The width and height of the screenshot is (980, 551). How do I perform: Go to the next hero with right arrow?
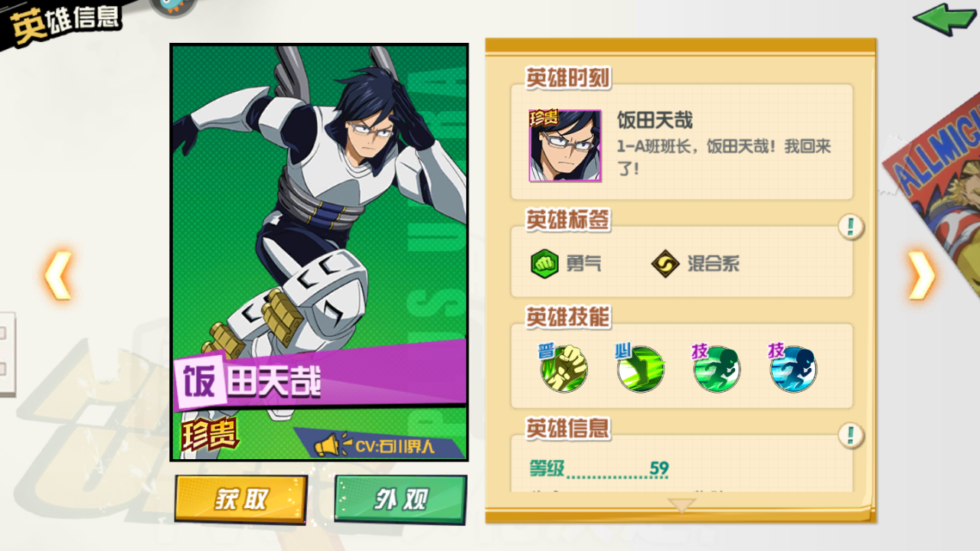click(x=921, y=275)
